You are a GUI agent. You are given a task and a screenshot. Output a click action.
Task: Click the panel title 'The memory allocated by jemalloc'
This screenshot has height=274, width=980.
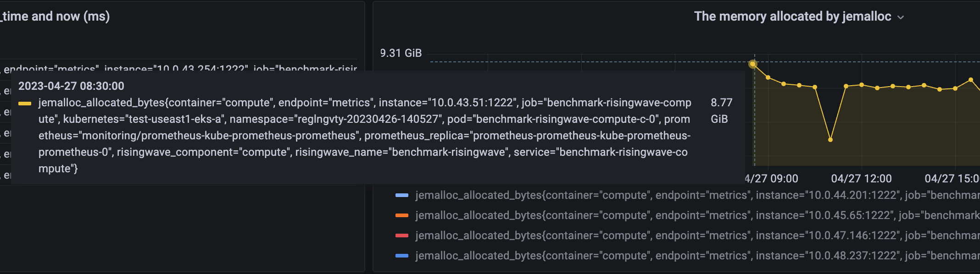coord(792,16)
